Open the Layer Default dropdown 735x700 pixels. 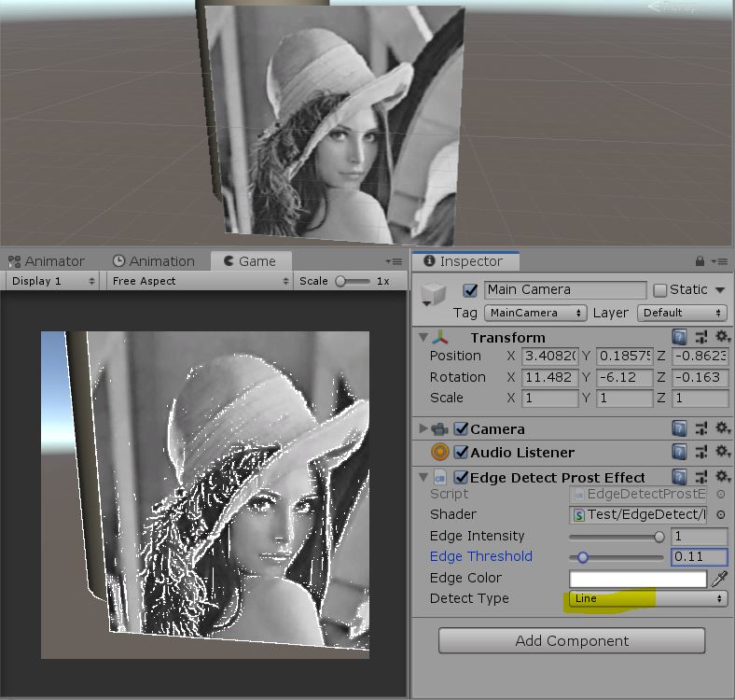(682, 313)
